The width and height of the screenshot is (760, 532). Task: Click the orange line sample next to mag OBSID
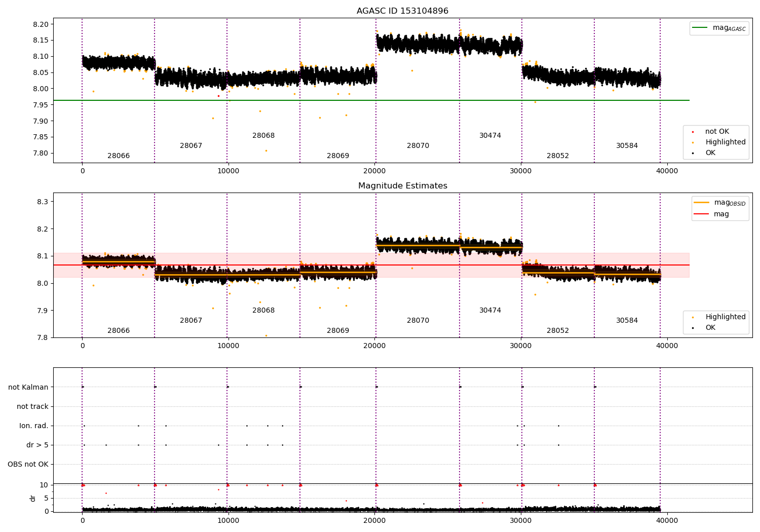point(702,203)
